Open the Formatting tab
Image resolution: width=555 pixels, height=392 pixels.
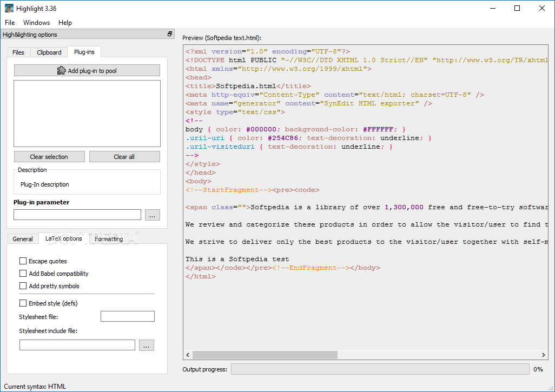[x=109, y=239]
